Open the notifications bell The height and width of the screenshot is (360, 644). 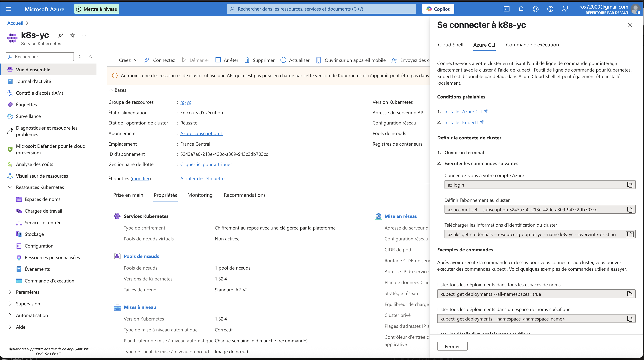coord(521,9)
